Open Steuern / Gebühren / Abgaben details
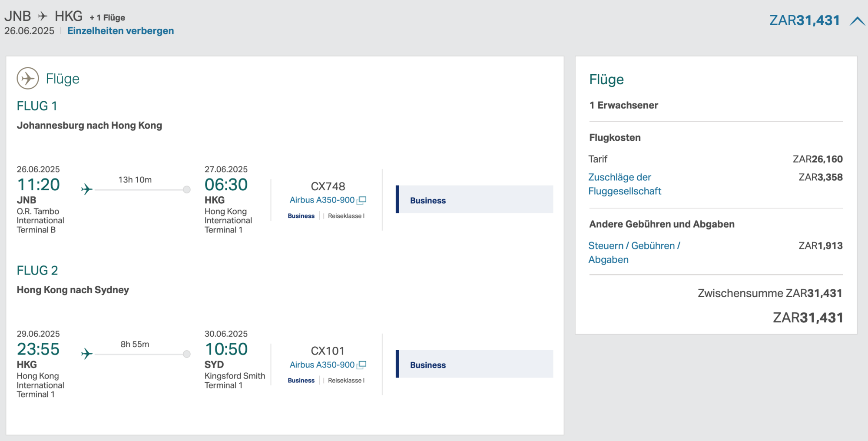Image resolution: width=868 pixels, height=441 pixels. (634, 252)
